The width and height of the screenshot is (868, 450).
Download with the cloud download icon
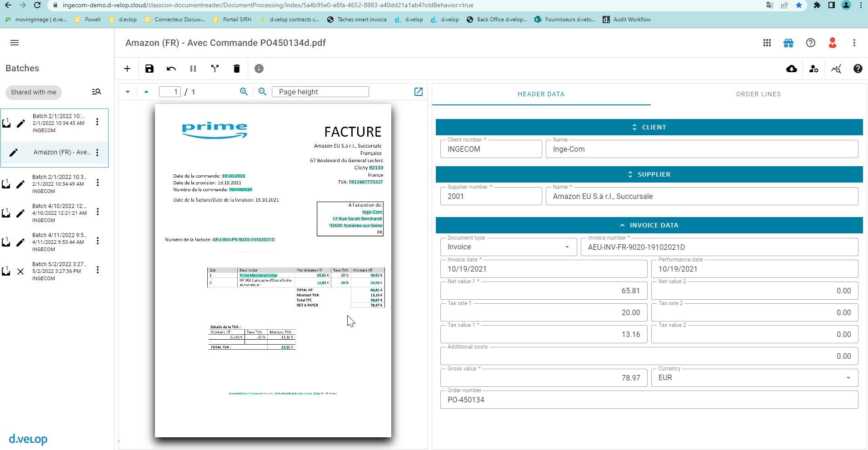point(792,69)
